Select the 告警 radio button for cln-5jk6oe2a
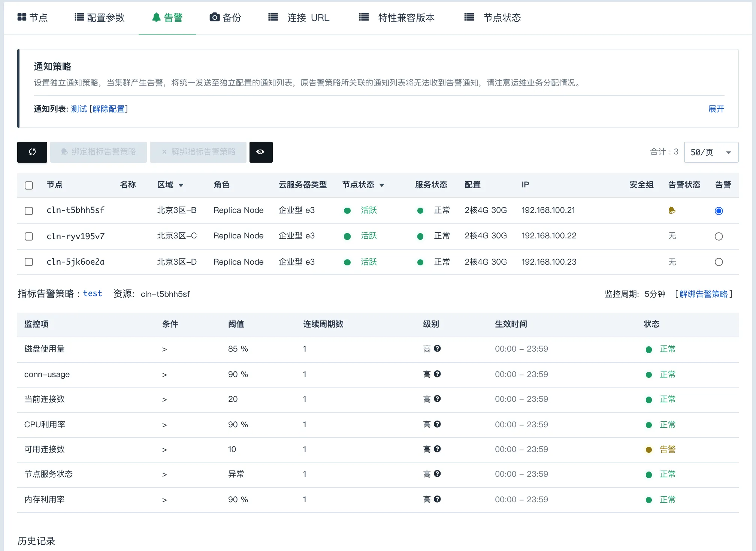The width and height of the screenshot is (756, 551). 719,262
